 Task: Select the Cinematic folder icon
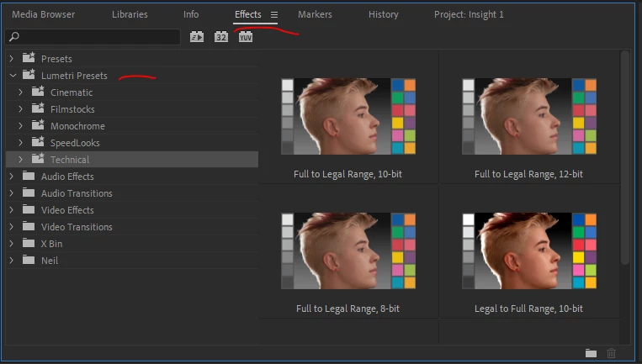coord(38,91)
